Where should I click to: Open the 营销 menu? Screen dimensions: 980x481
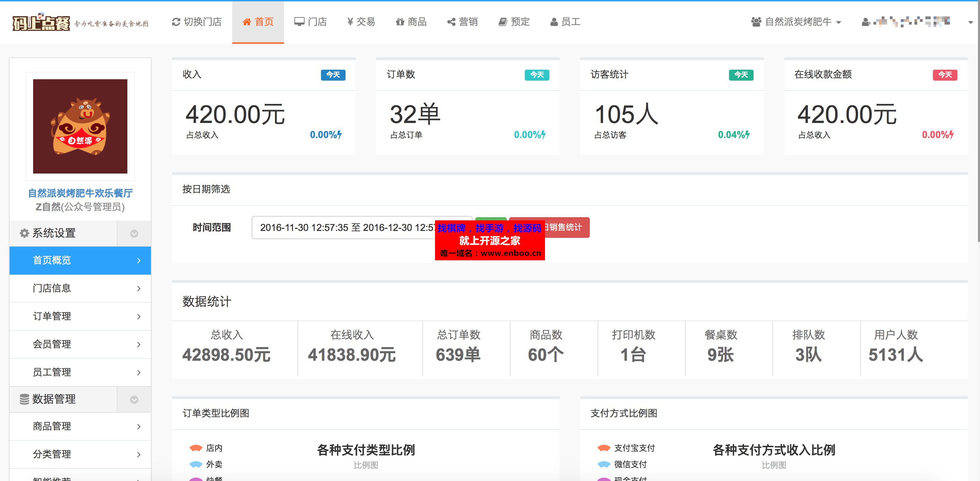point(462,22)
